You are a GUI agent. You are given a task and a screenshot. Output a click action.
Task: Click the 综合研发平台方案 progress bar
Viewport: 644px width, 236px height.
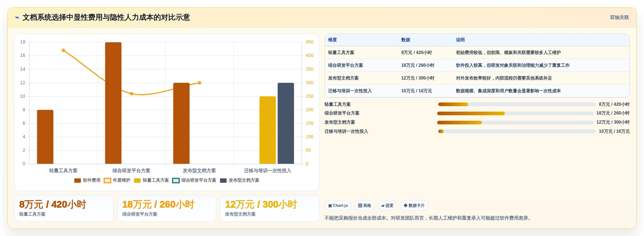click(x=515, y=113)
